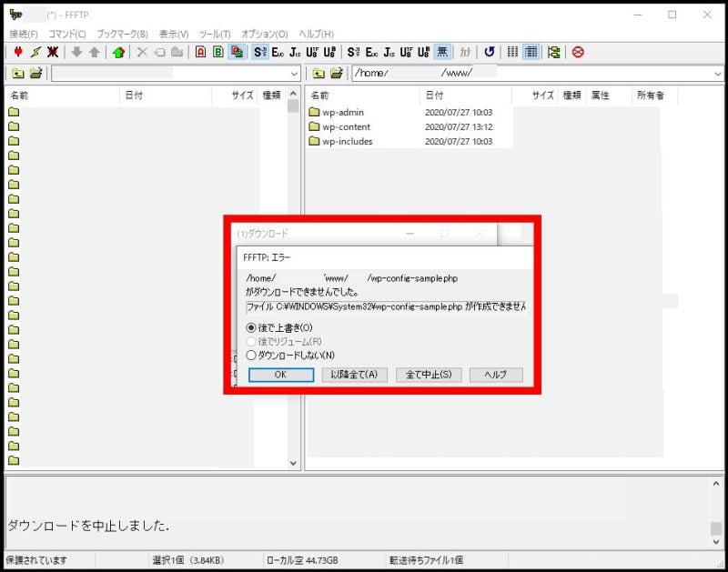The width and height of the screenshot is (728, 572).
Task: Disconnect from the server
Action: [53, 53]
